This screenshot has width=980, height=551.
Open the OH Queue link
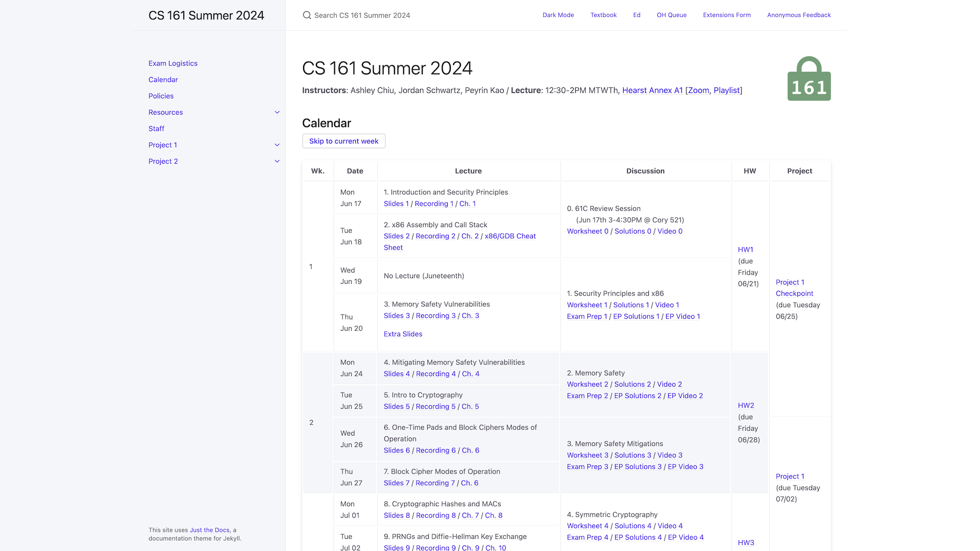click(671, 15)
